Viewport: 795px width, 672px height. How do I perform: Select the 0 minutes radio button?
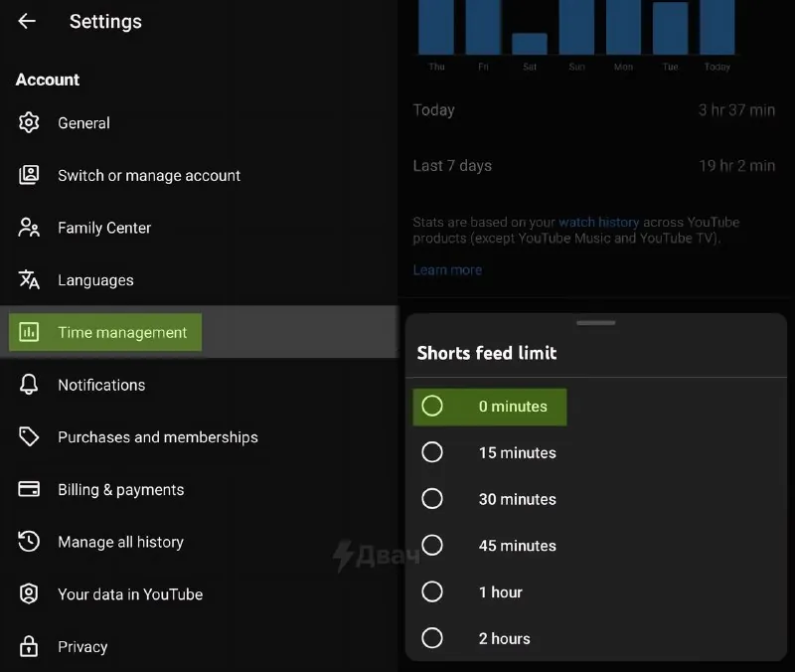[432, 407]
